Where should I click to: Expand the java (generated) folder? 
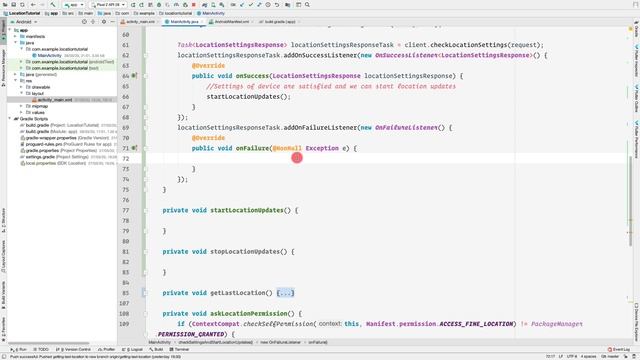[x=16, y=74]
